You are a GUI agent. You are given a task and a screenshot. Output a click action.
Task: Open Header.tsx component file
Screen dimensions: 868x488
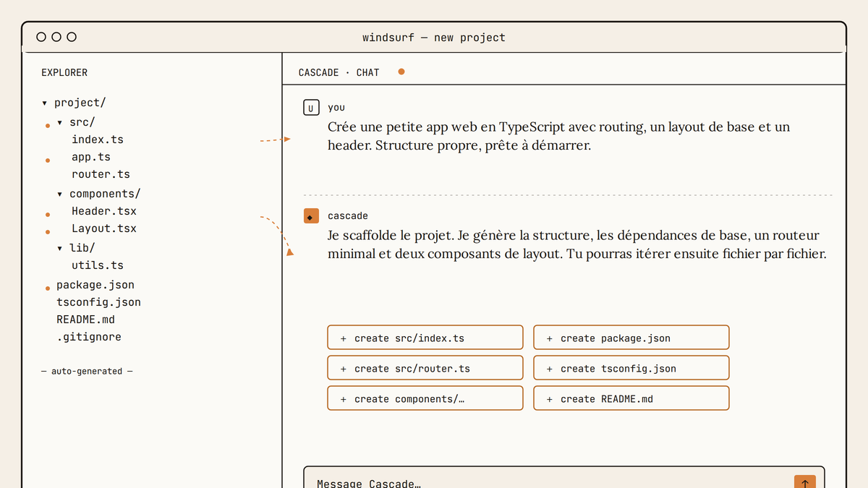coord(104,211)
